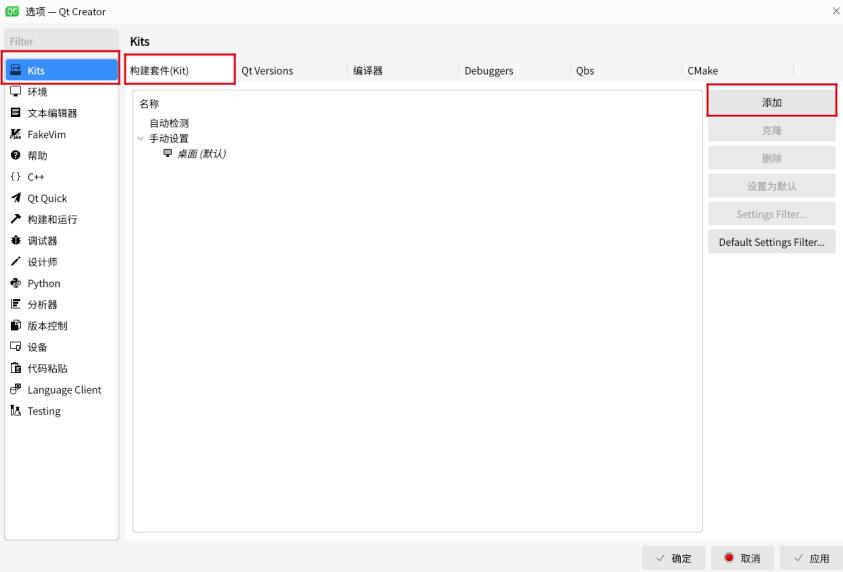Switch to the 编译器 compilers tab
Image resolution: width=843 pixels, height=572 pixels.
[x=368, y=71]
